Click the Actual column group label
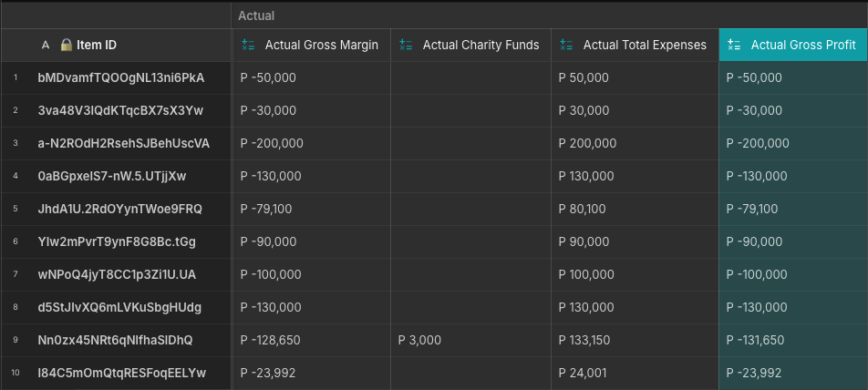 (256, 16)
